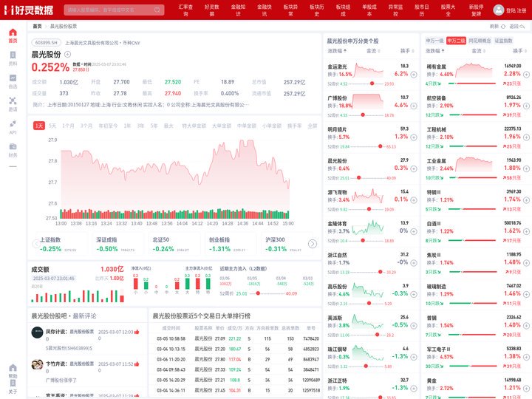532x399 pixels.
Task: Sort stock list by 涨跌幅
Action: [337, 51]
